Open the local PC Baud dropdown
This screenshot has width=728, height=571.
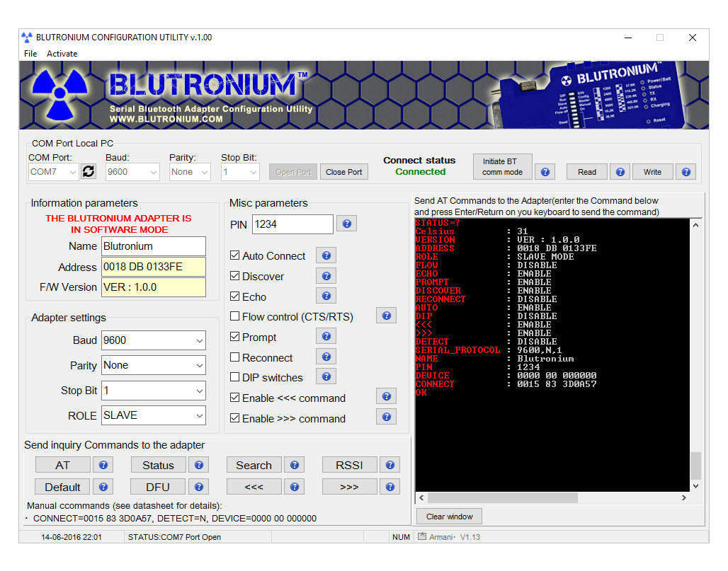[x=132, y=172]
